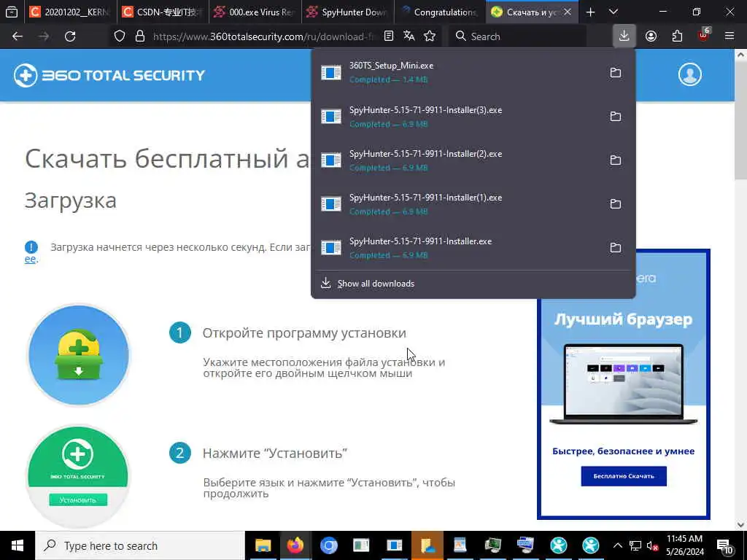The width and height of the screenshot is (747, 560).
Task: Reload the page with the refresh icon
Action: tap(70, 36)
